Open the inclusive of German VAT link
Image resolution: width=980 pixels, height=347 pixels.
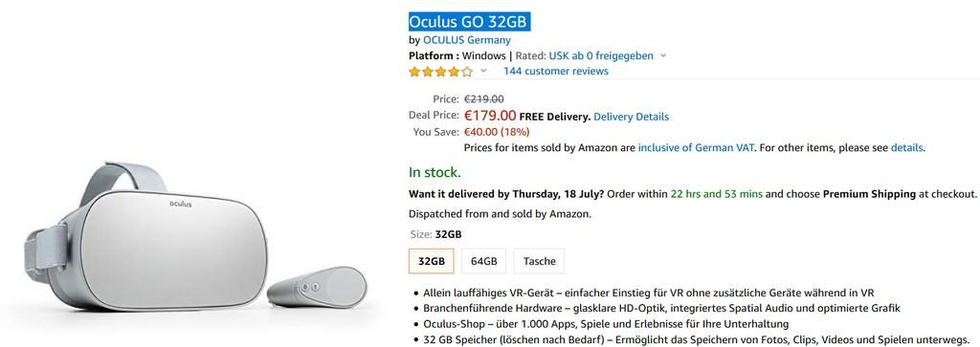click(x=697, y=148)
